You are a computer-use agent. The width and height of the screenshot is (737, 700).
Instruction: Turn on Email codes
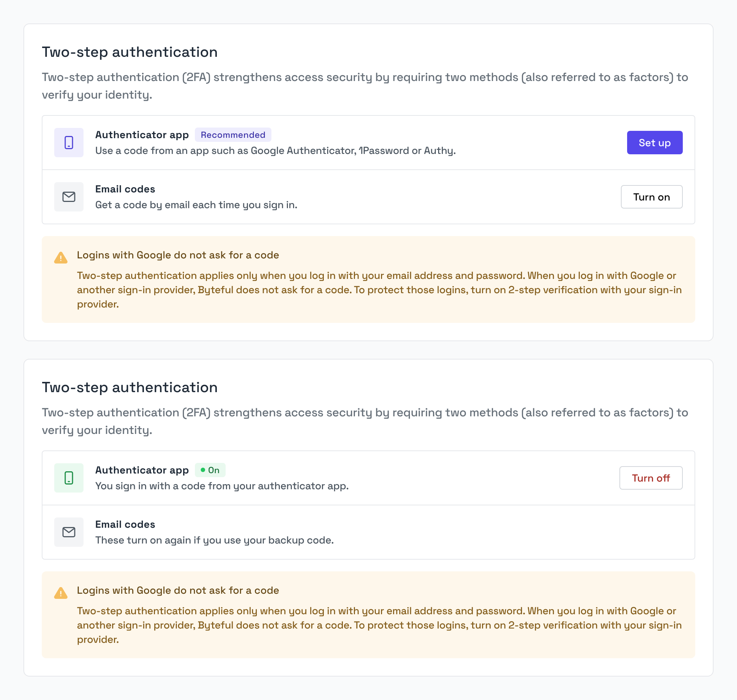652,197
